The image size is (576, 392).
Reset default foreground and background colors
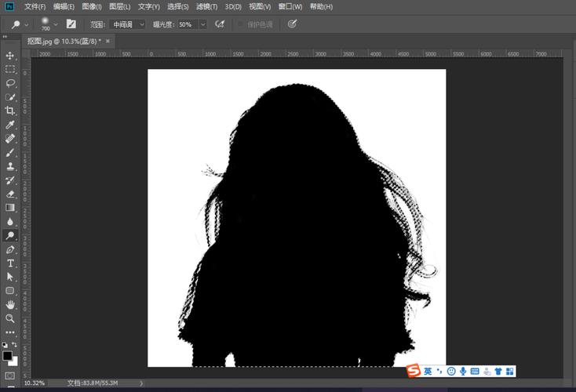coord(5,345)
